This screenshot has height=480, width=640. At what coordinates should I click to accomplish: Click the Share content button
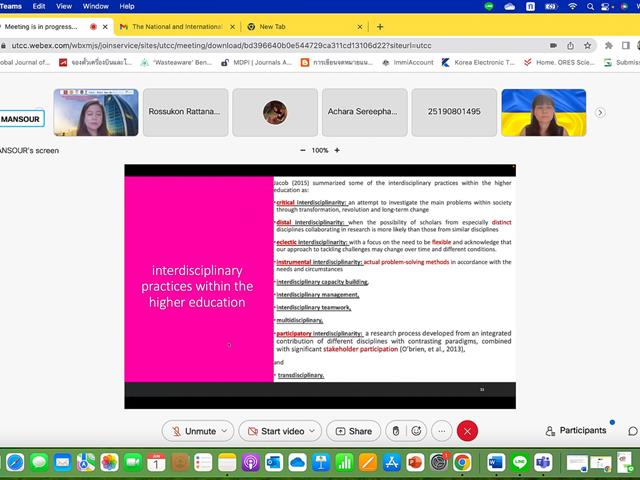pyautogui.click(x=353, y=431)
